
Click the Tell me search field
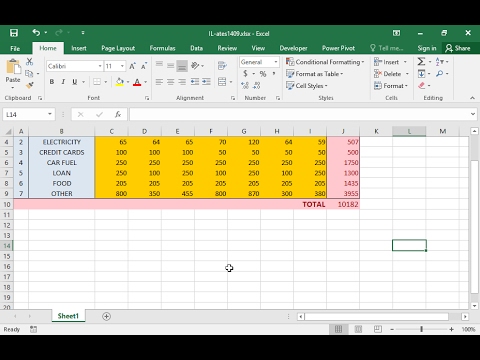[387, 48]
